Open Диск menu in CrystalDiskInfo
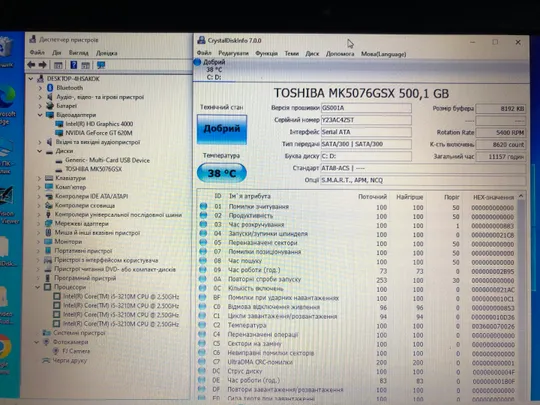540x405 pixels. 312,54
